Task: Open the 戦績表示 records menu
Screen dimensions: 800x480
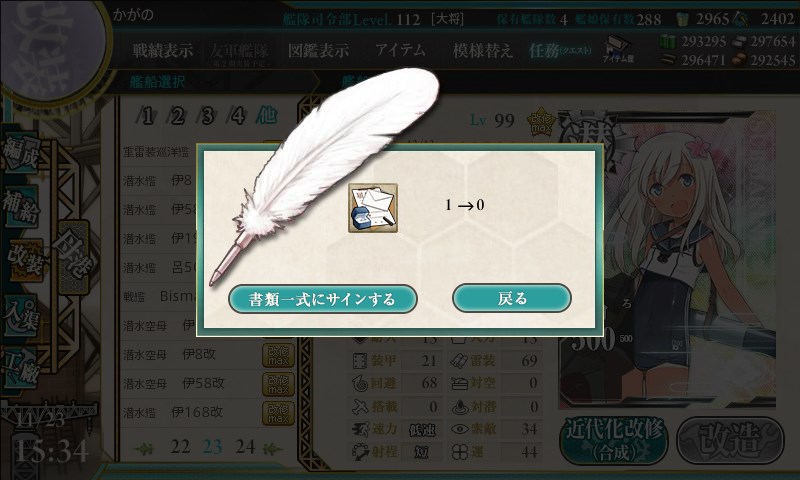Action: pyautogui.click(x=163, y=50)
